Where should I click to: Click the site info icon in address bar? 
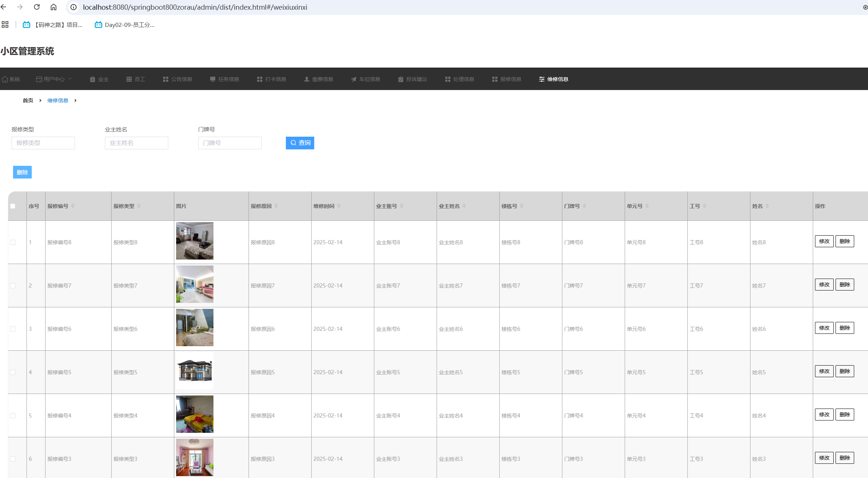74,7
